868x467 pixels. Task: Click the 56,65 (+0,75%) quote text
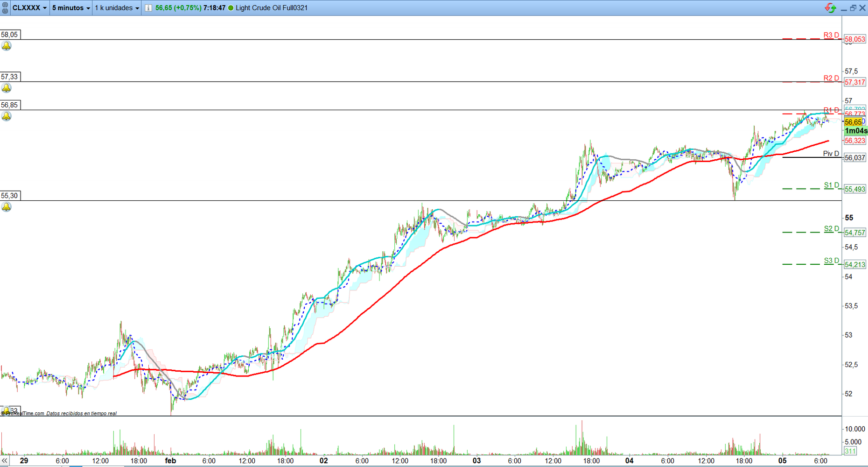pos(178,8)
